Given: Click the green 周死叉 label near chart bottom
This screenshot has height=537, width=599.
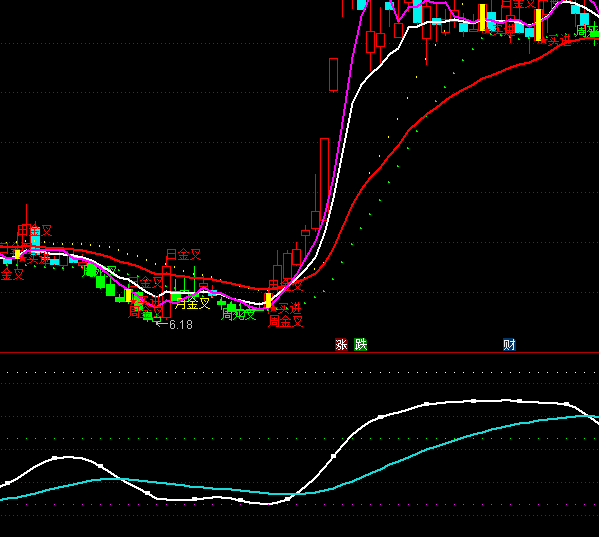Looking at the screenshot, I should [238, 315].
